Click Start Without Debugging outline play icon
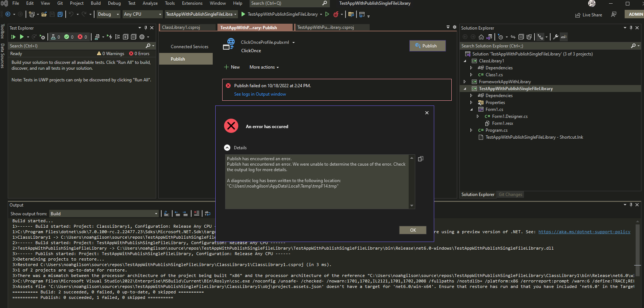 pyautogui.click(x=327, y=14)
